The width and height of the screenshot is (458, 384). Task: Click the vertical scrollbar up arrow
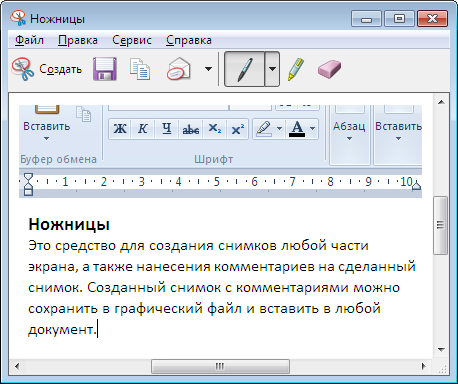click(x=441, y=102)
